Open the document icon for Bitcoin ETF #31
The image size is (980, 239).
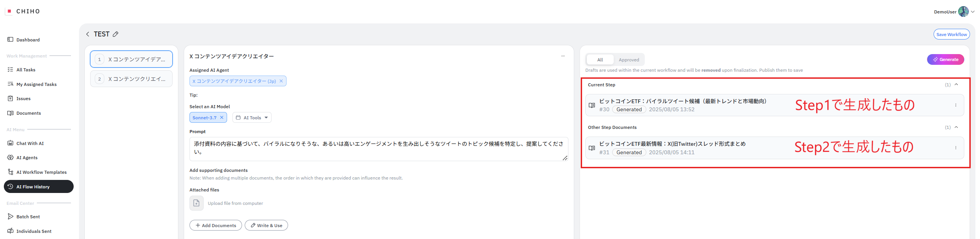[592, 148]
